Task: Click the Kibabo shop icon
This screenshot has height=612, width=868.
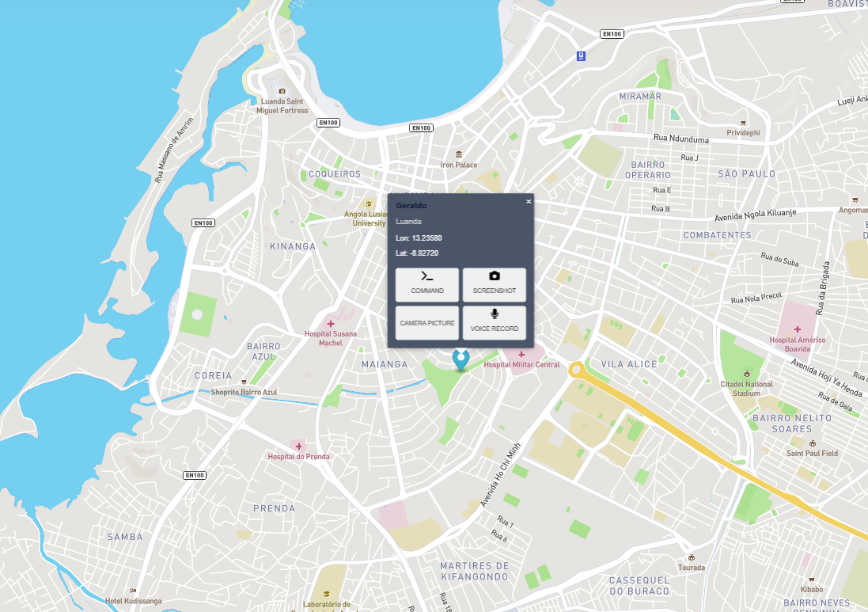Action: [x=811, y=580]
